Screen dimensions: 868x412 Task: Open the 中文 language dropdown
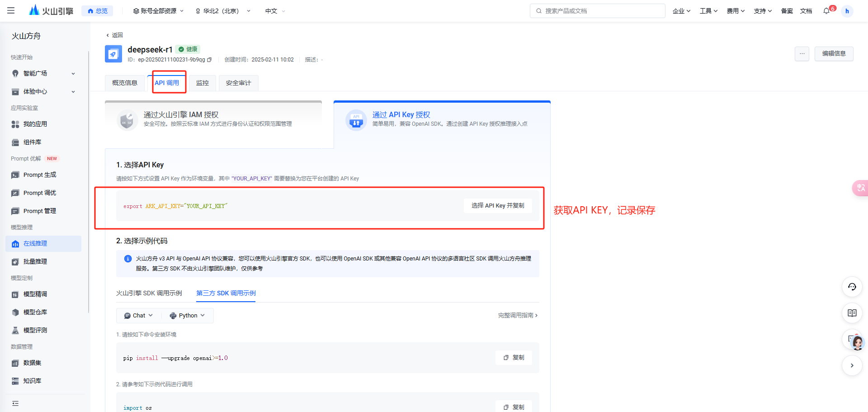tap(275, 11)
